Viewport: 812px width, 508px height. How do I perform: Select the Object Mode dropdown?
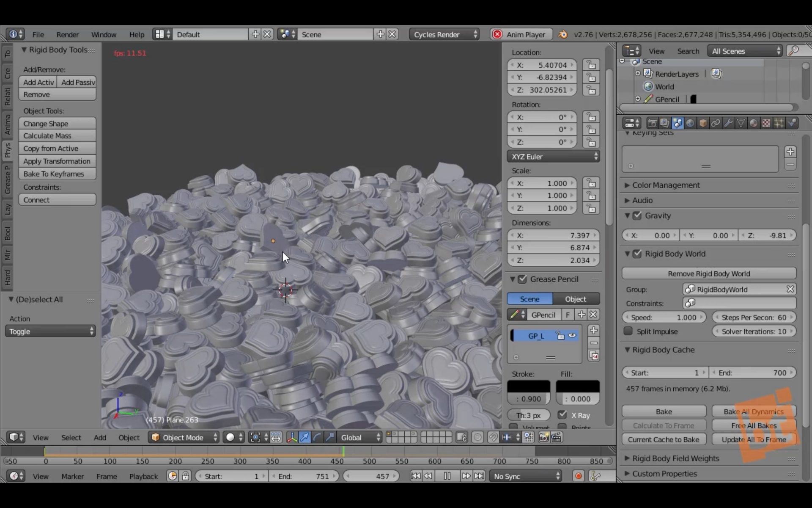click(x=184, y=437)
